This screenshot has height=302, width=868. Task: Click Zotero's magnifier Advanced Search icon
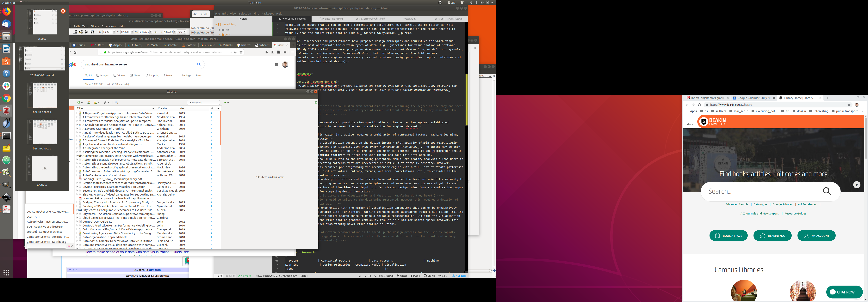pyautogui.click(x=117, y=102)
